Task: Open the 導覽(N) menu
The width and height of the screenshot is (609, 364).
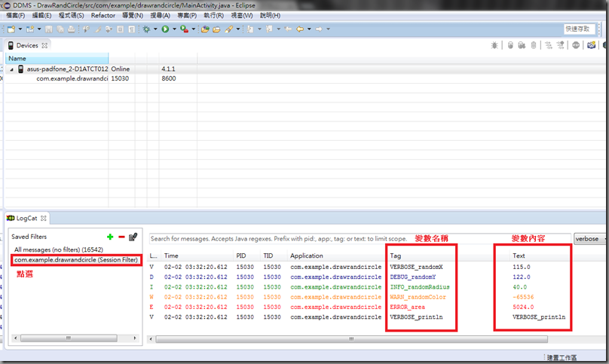Action: click(133, 16)
